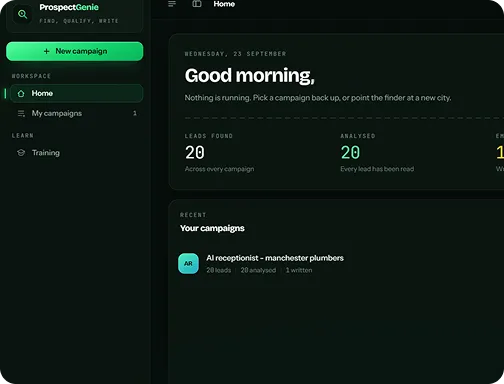Click the 'Your campaigns' heading

point(212,228)
